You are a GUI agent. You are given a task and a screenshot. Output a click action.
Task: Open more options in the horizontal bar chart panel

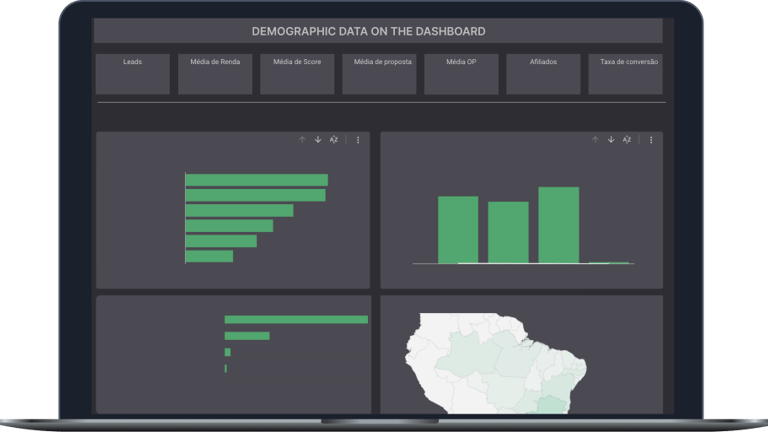pos(358,140)
